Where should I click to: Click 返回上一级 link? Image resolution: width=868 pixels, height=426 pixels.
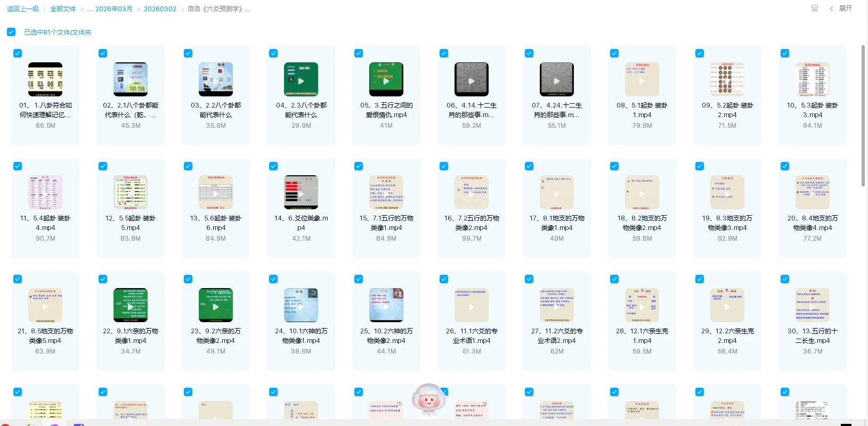(23, 9)
